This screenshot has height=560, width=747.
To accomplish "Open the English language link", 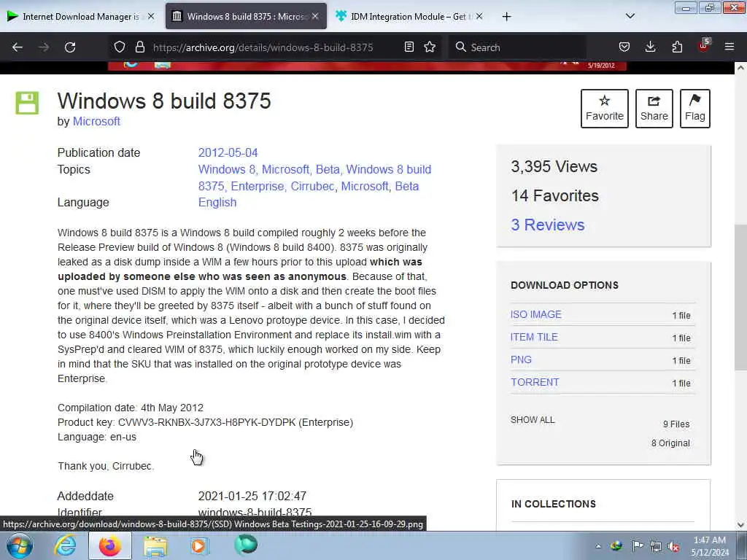I will [x=217, y=203].
